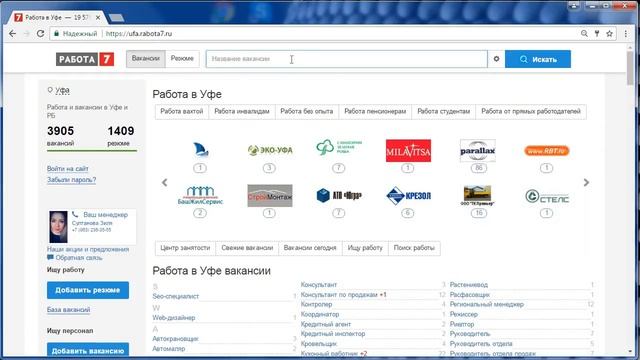Open the Web-дизайнер vacancy link
This screenshot has height=360, width=640.
pos(174,318)
